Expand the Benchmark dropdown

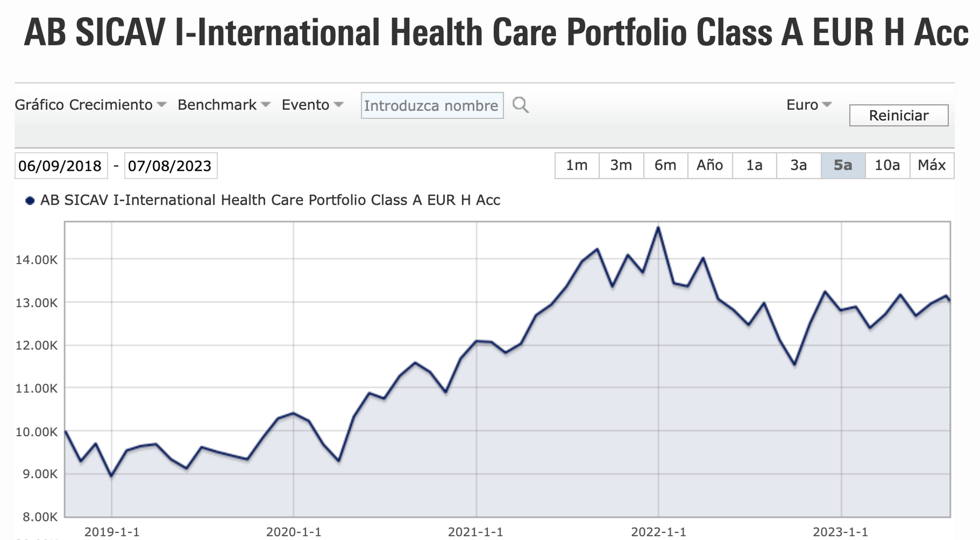click(x=224, y=105)
